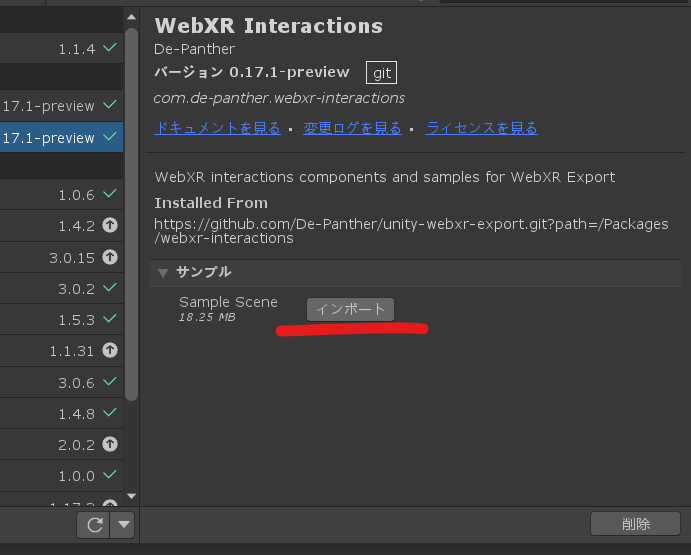The height and width of the screenshot is (555, 691).
Task: Select the package row with version 1.0.0
Action: [x=61, y=476]
